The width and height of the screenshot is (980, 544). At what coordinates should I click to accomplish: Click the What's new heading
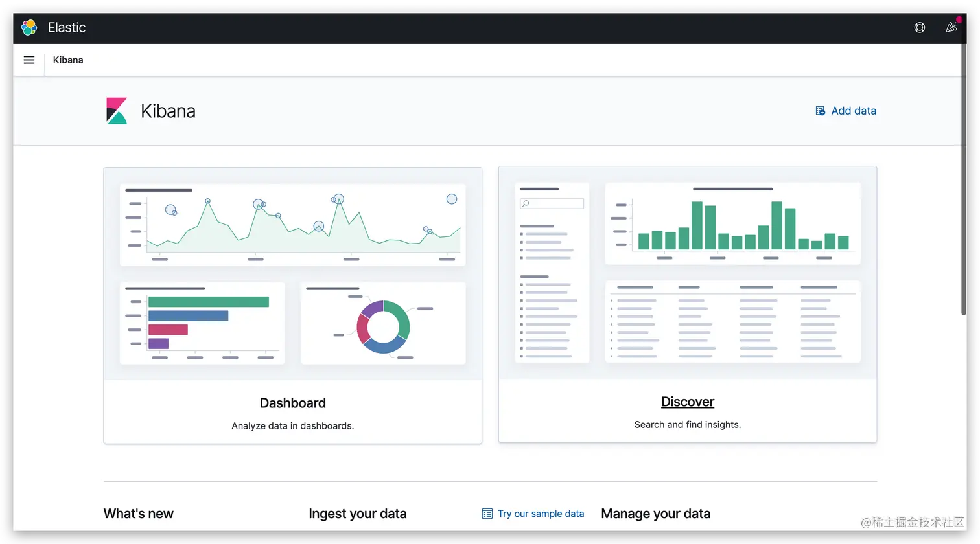coord(139,514)
